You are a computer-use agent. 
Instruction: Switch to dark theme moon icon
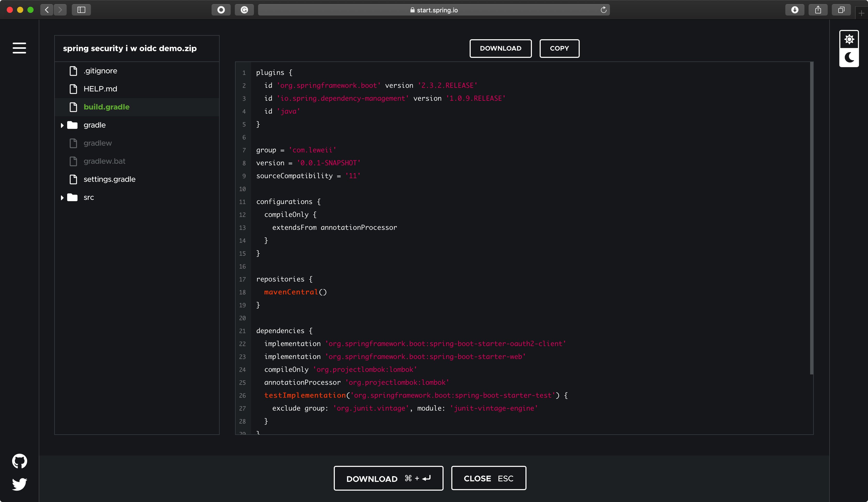(x=849, y=57)
